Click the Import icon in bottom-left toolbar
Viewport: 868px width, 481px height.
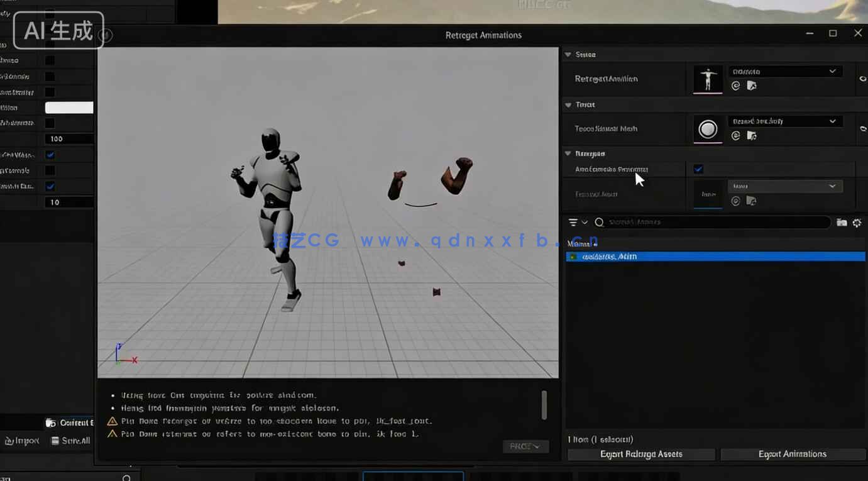pos(9,441)
